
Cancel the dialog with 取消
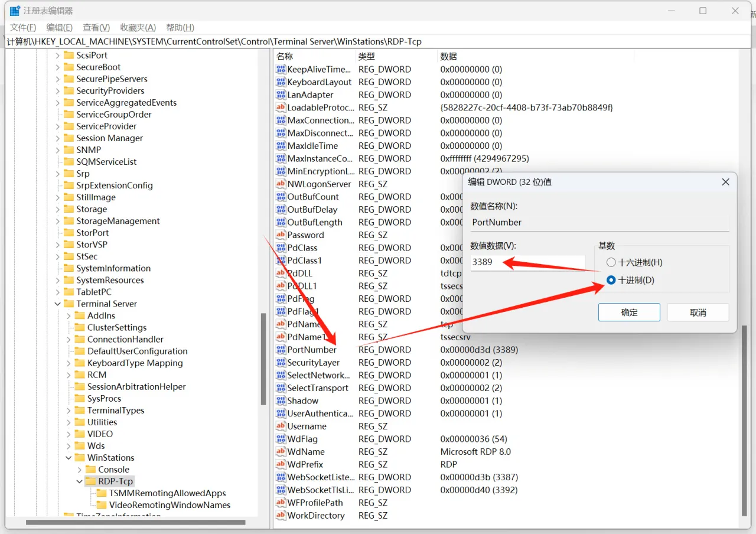click(x=698, y=312)
